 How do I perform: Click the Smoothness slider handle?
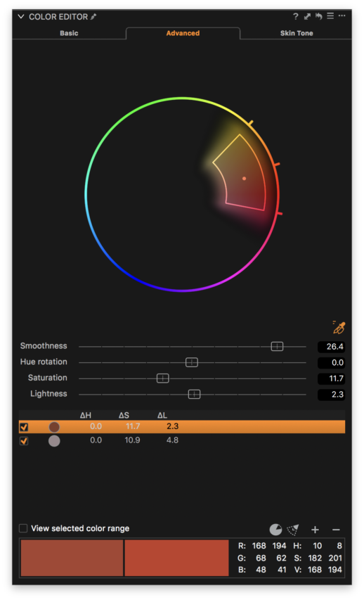point(277,346)
